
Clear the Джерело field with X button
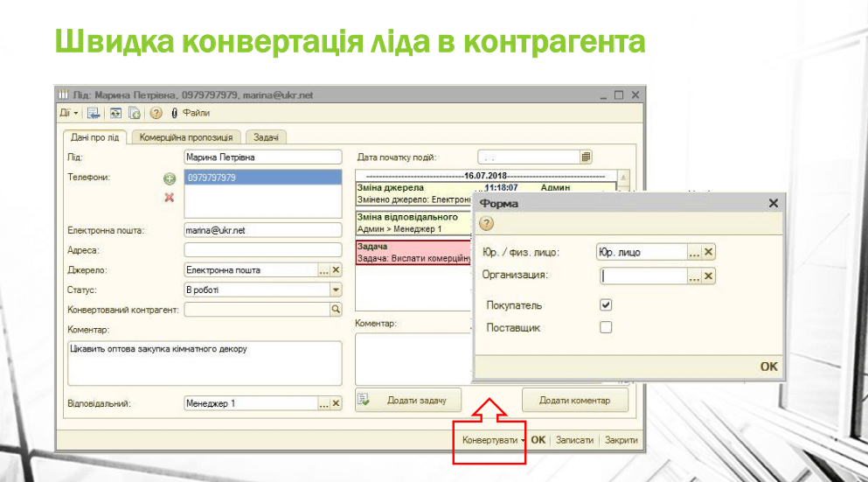click(336, 270)
